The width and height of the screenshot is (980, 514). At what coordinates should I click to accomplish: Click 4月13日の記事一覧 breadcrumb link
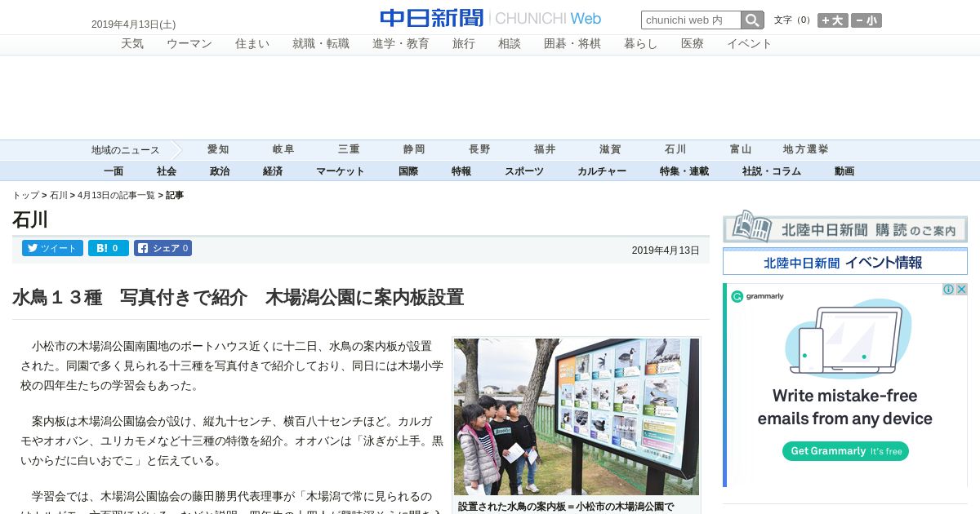tap(116, 196)
